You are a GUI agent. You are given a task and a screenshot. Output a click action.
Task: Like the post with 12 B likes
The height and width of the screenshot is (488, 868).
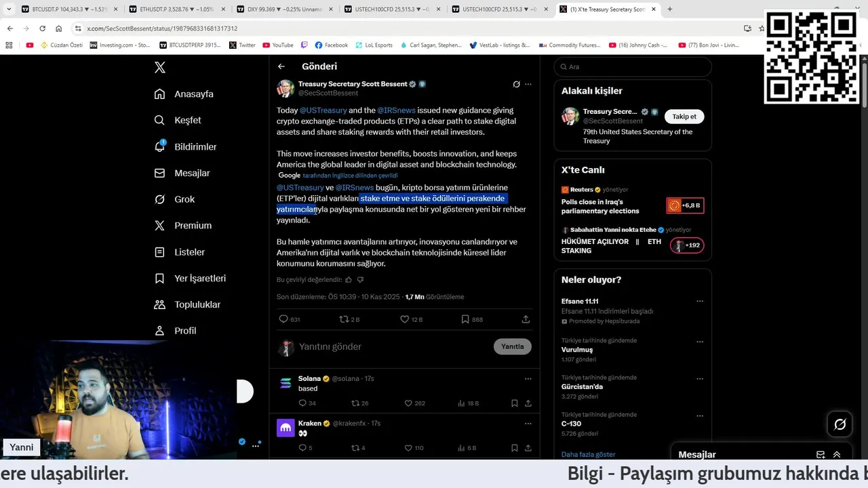coord(404,319)
